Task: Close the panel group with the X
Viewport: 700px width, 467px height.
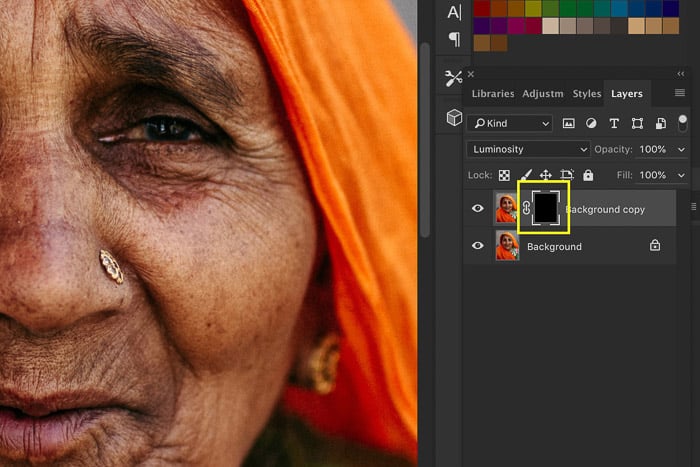Action: coord(471,74)
